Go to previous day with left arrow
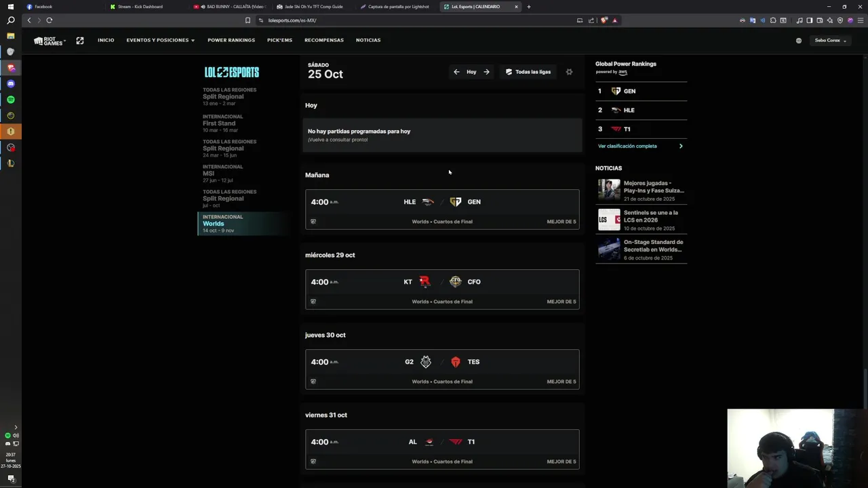 click(x=456, y=72)
